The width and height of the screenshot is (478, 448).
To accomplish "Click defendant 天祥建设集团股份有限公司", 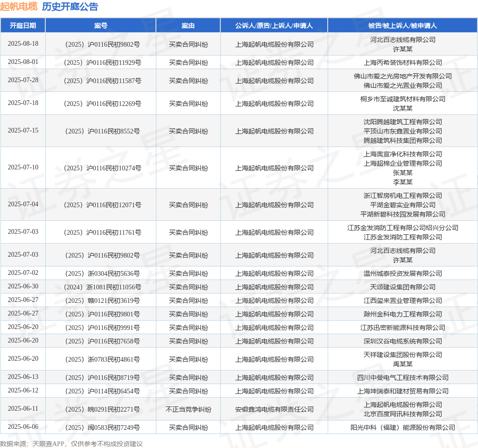I will (x=403, y=355).
